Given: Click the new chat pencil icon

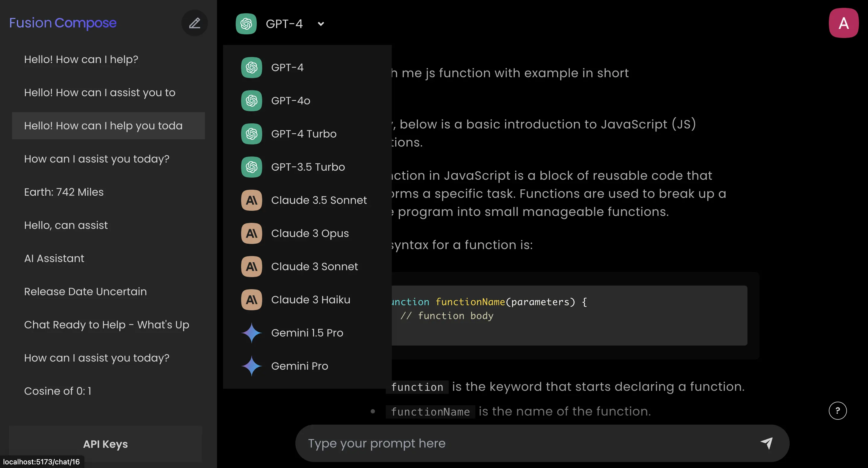Looking at the screenshot, I should pyautogui.click(x=194, y=23).
